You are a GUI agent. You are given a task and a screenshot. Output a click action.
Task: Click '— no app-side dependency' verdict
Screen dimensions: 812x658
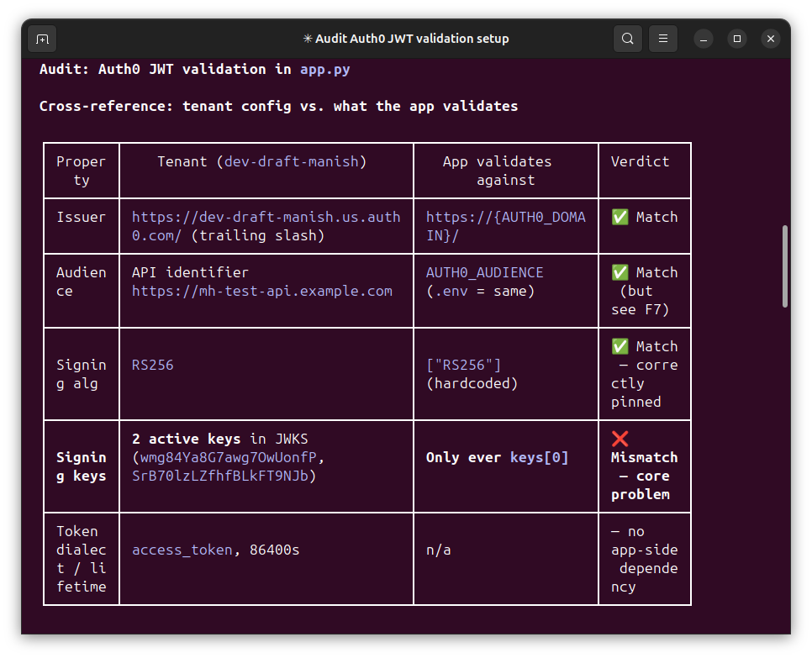(x=644, y=559)
